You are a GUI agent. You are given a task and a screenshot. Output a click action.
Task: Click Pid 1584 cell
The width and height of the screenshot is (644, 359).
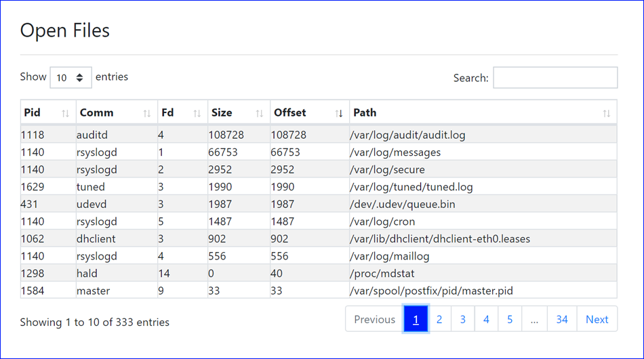(x=48, y=291)
